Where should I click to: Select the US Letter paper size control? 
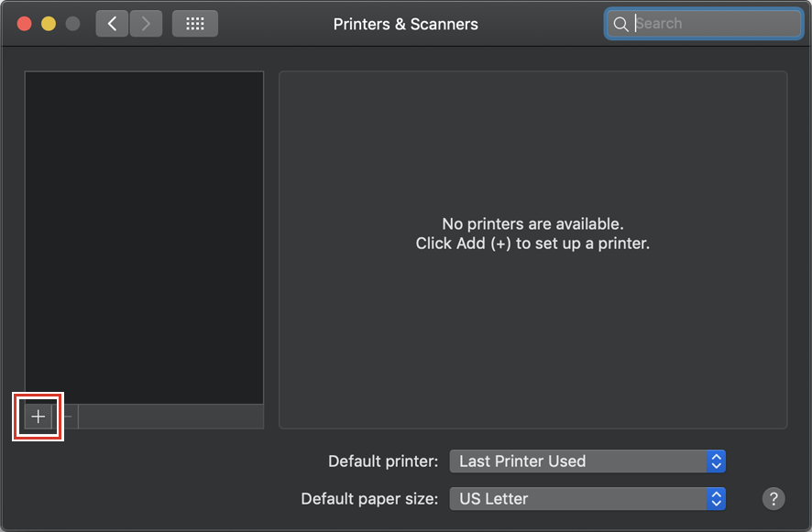pyautogui.click(x=587, y=499)
